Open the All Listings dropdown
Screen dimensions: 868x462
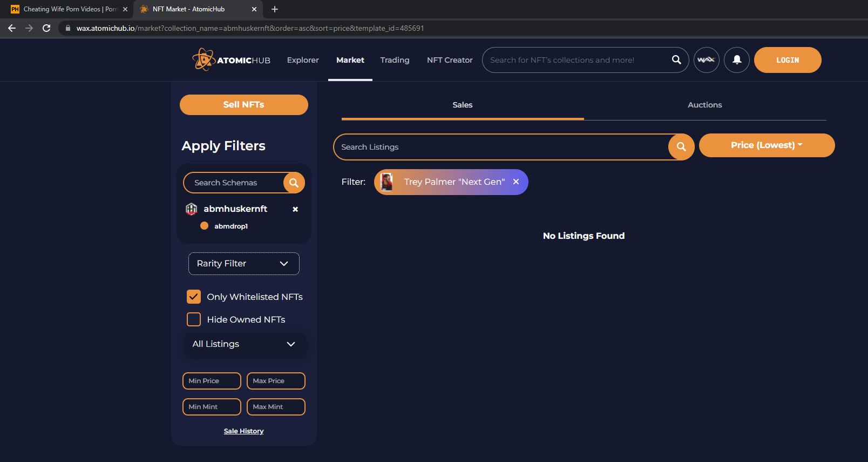click(x=244, y=344)
